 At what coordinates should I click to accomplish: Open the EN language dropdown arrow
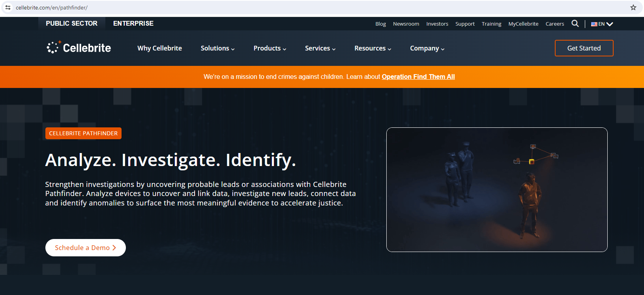610,24
